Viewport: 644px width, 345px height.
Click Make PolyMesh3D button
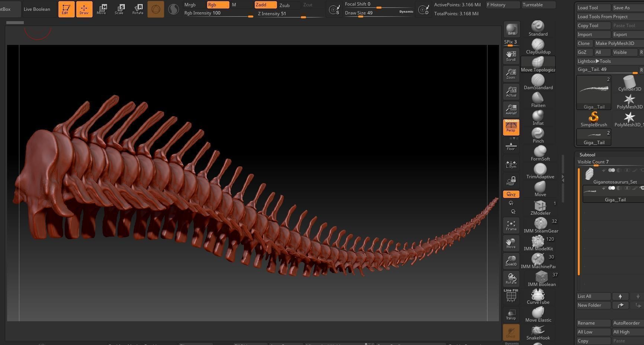(x=619, y=43)
